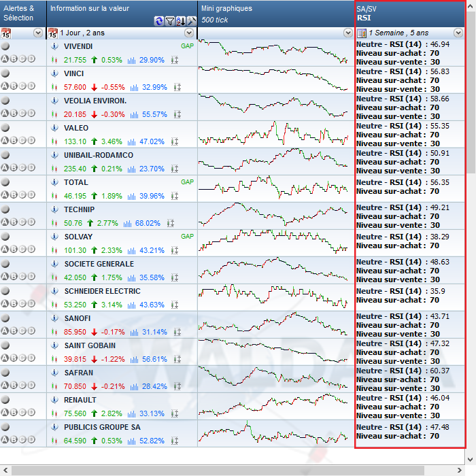The height and width of the screenshot is (476, 476).
Task: Click the candlestick icon on PUBLICIS GROUPE SA row
Action: click(54, 441)
